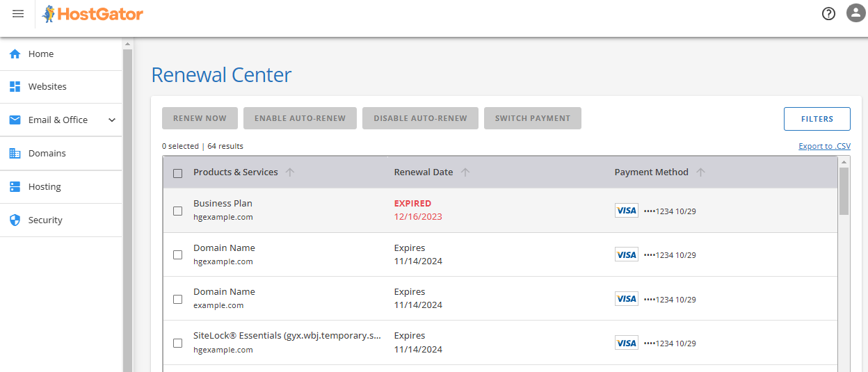868x372 pixels.
Task: Click Visa icon in example.com Domain Name row
Action: click(627, 298)
